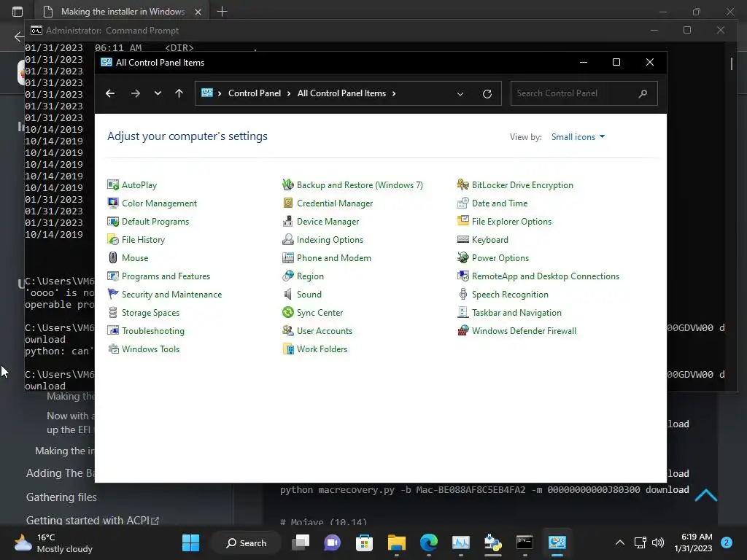This screenshot has width=747, height=560.
Task: Open the weather widget showing 16°C
Action: (x=53, y=542)
